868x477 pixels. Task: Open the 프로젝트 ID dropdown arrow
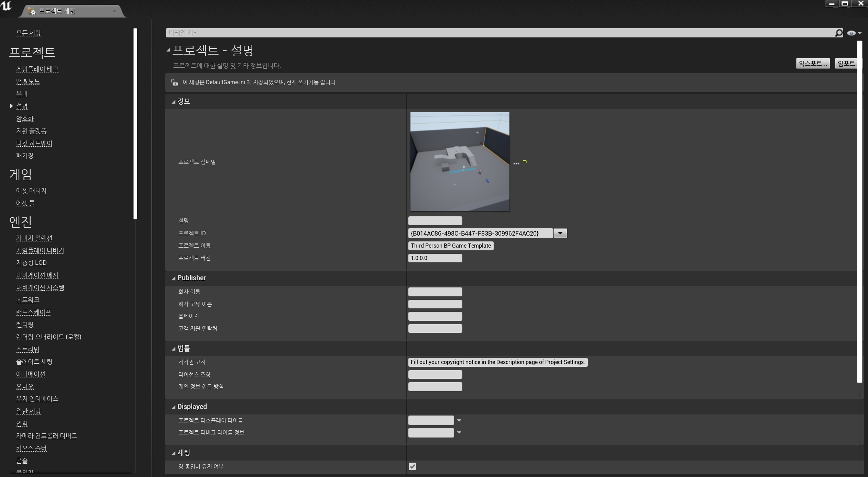pyautogui.click(x=560, y=233)
